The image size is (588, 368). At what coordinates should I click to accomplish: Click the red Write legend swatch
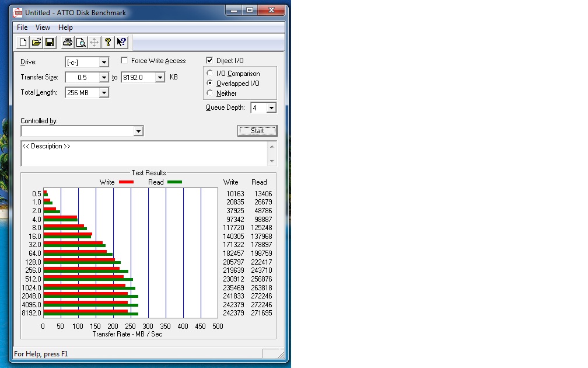[126, 182]
